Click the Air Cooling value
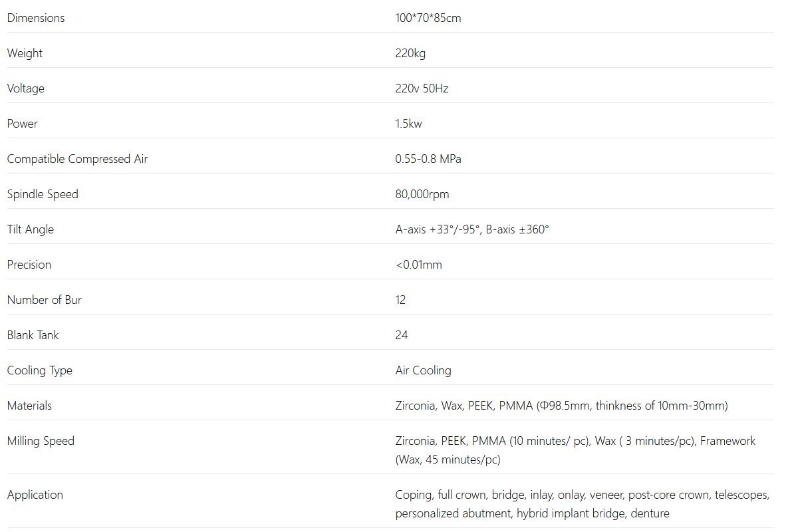This screenshot has height=532, width=786. (423, 370)
